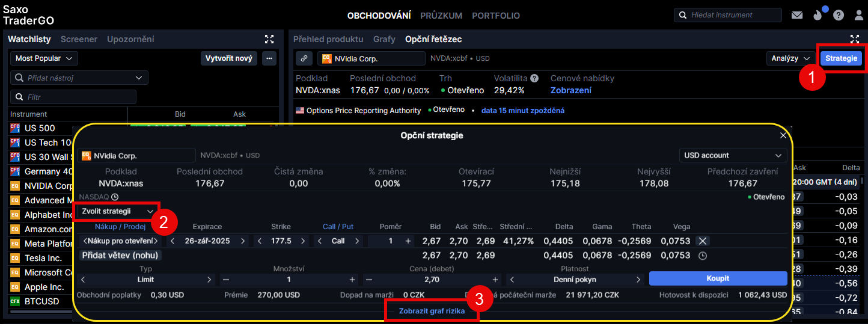Open the USD account dropdown
The width and height of the screenshot is (868, 326).
click(x=733, y=155)
